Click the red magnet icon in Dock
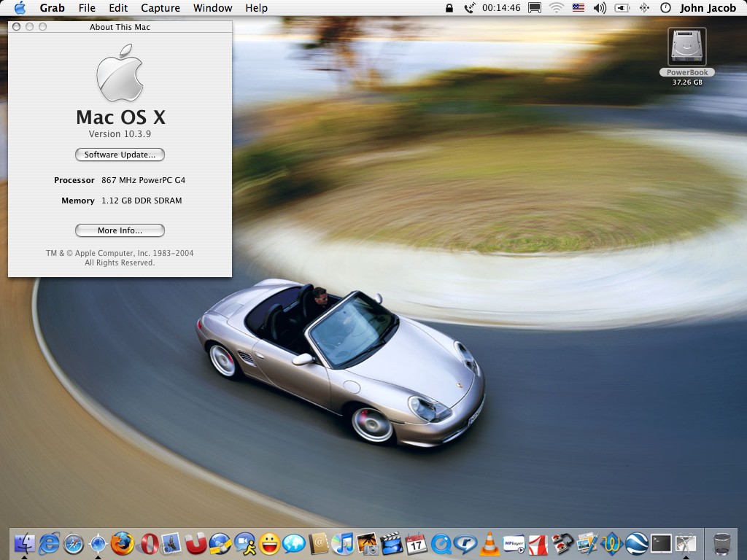 [196, 543]
